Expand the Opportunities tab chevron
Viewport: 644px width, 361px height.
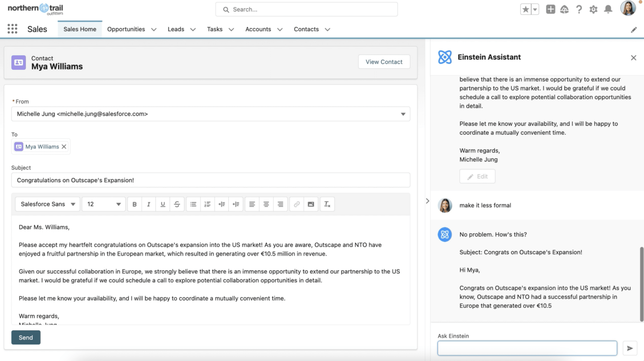coord(154,29)
